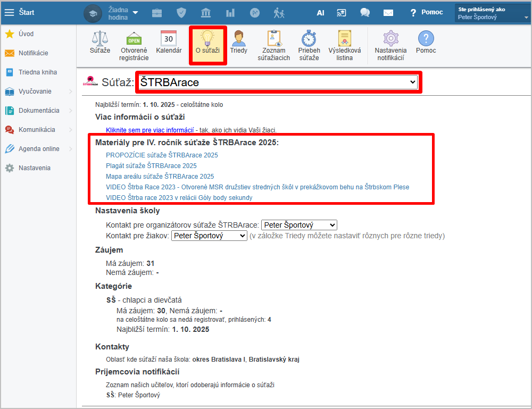This screenshot has width=532, height=409.
Task: Open the Štart hamburger menu
Action: 9,12
